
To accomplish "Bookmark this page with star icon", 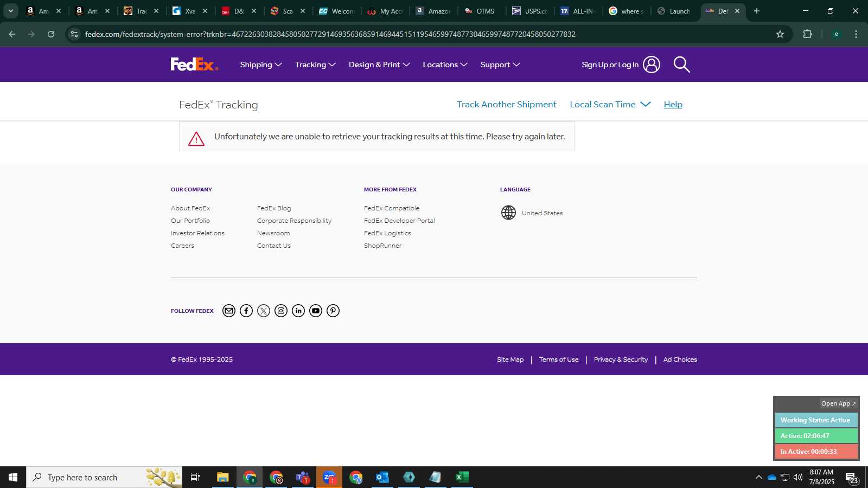I will [780, 34].
